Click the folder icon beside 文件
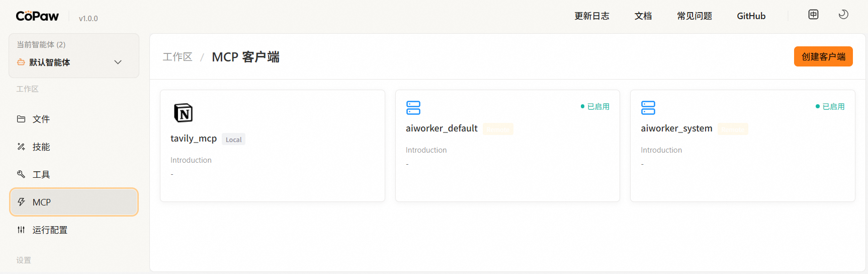This screenshot has height=274, width=868. (21, 119)
